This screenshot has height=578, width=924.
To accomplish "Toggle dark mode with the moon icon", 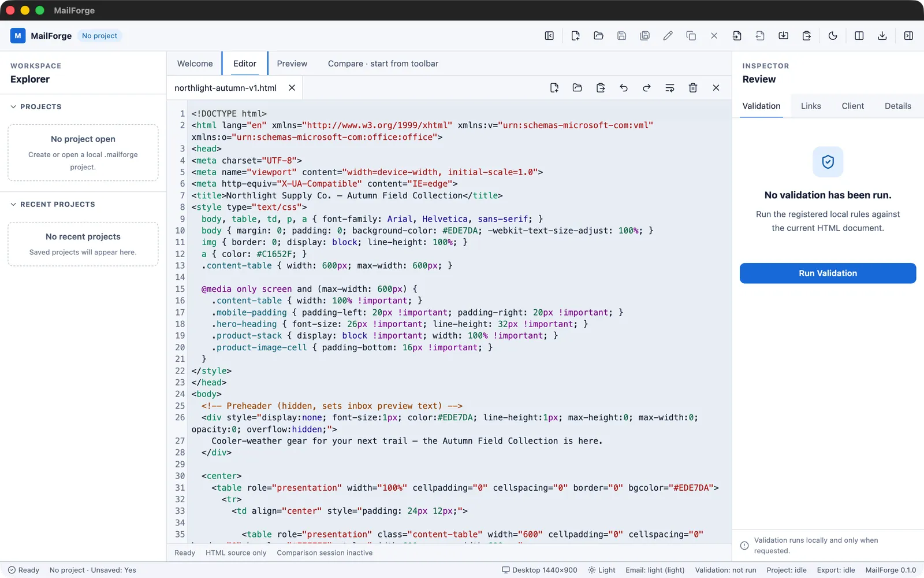I will pos(833,36).
